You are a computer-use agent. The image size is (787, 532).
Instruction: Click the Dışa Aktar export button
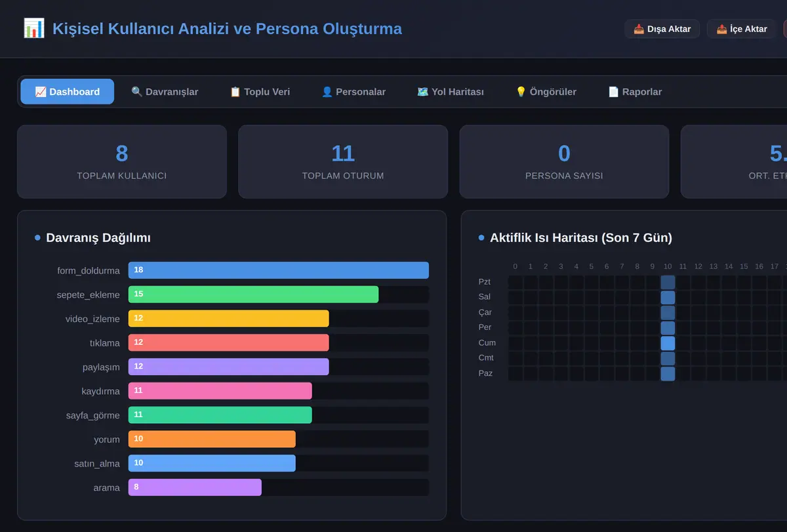coord(662,29)
